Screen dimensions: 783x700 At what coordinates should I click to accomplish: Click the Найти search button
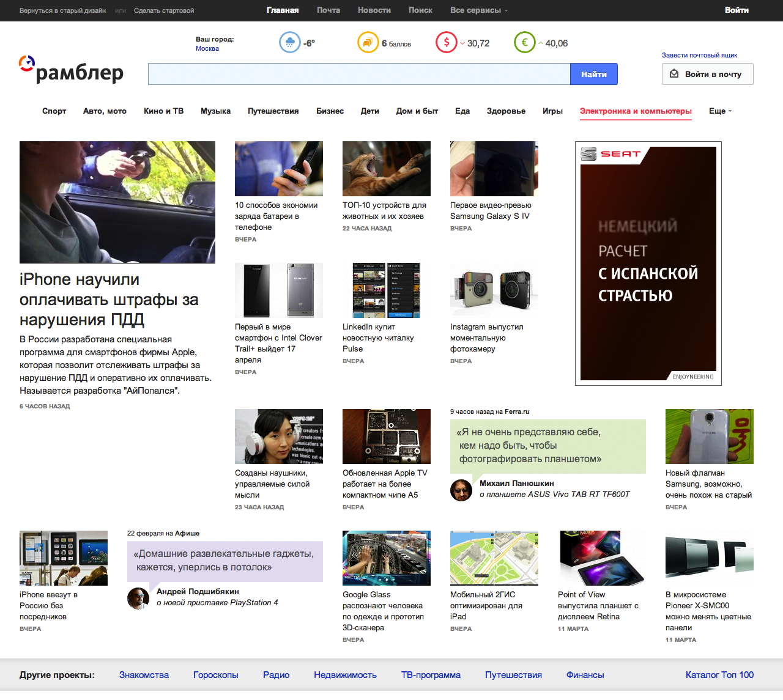pos(594,74)
